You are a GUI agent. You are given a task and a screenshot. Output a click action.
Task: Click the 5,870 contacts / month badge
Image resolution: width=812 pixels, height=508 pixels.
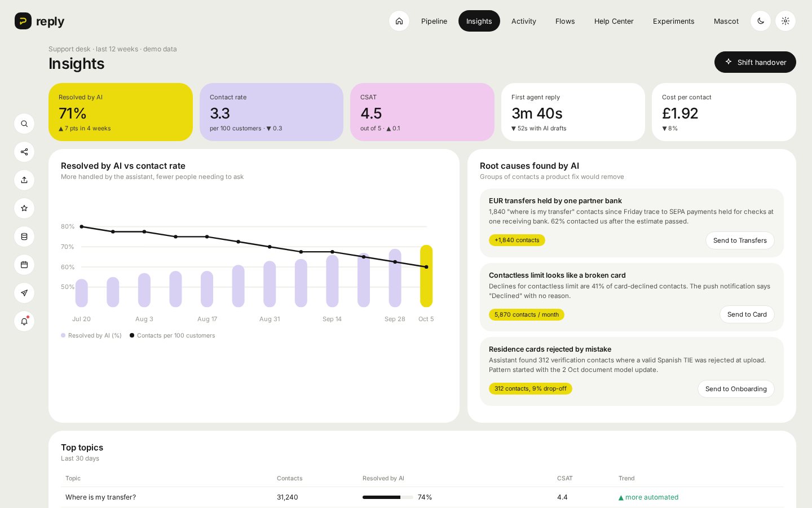[527, 314]
